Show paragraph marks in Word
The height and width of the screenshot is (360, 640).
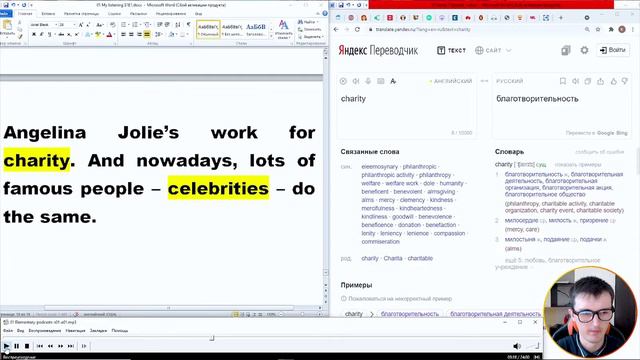coord(189,25)
